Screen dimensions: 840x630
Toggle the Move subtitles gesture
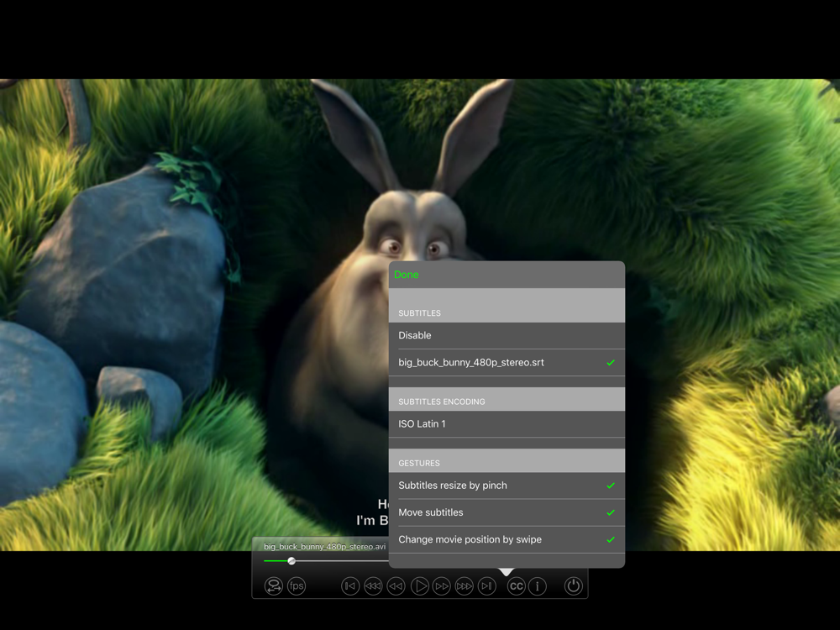(507, 512)
